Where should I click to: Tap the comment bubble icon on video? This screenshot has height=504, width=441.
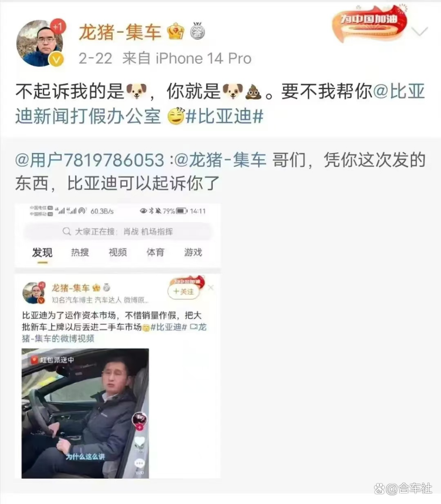pyautogui.click(x=140, y=463)
